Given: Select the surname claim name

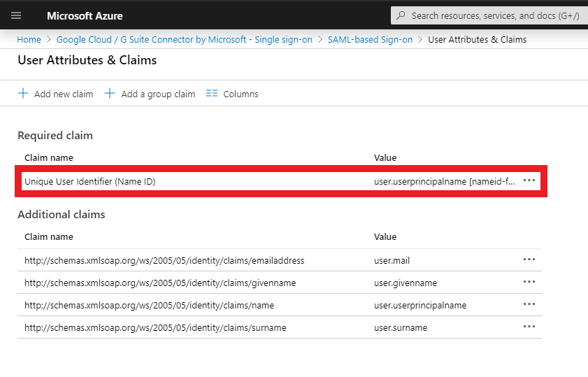Looking at the screenshot, I should (155, 328).
